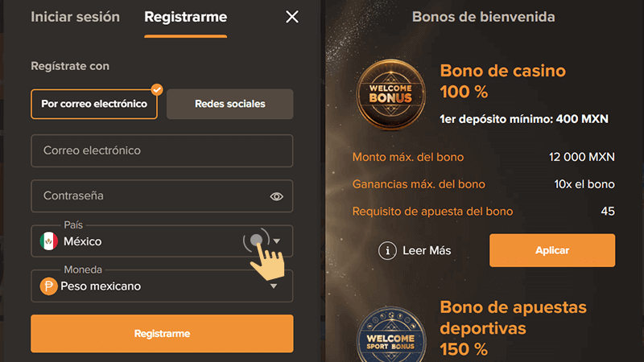Toggle password visibility eye icon
This screenshot has width=644, height=362.
(x=277, y=196)
